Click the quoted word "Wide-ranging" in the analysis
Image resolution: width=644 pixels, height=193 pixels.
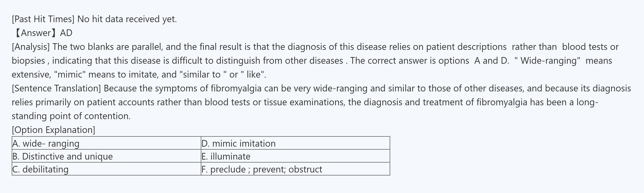coord(547,61)
